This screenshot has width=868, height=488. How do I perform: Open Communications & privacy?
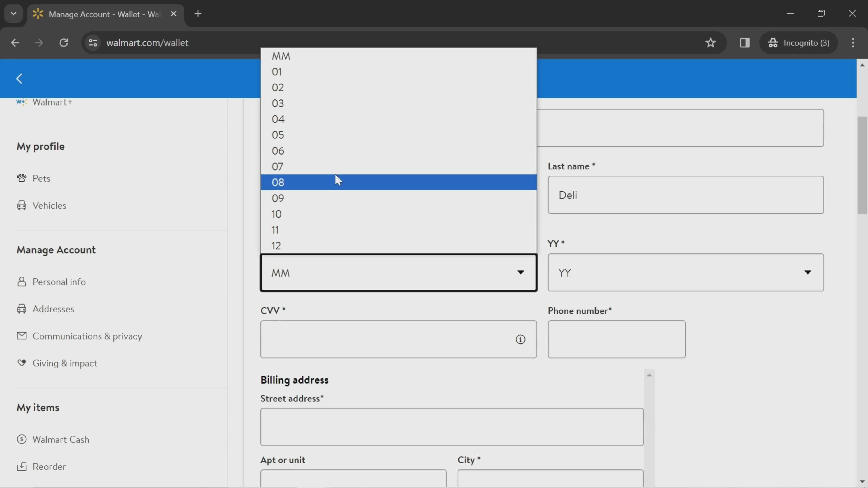click(x=87, y=336)
